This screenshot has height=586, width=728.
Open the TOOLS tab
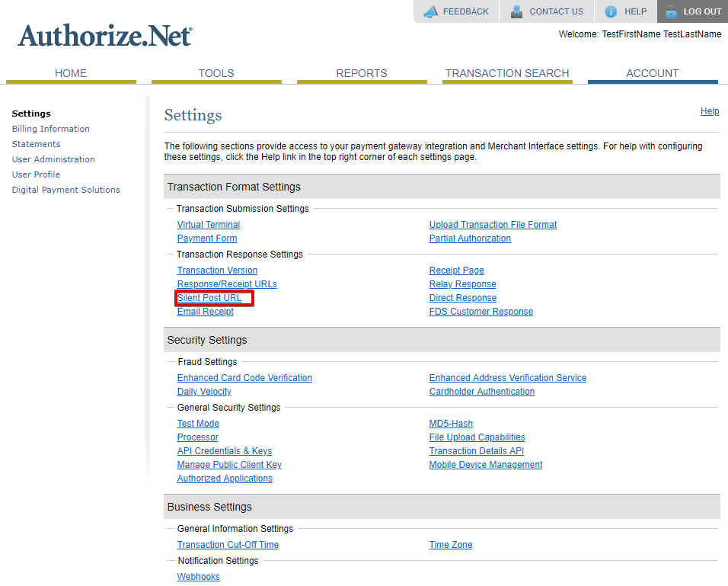click(x=216, y=73)
